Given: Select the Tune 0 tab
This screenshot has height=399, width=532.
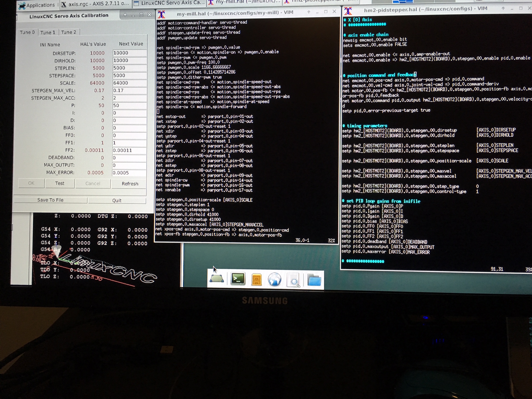Looking at the screenshot, I should (x=27, y=32).
